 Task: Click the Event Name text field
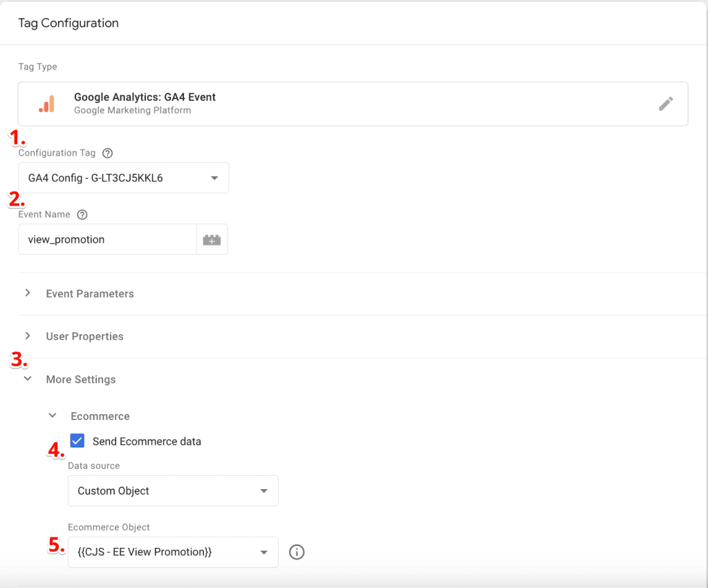107,239
